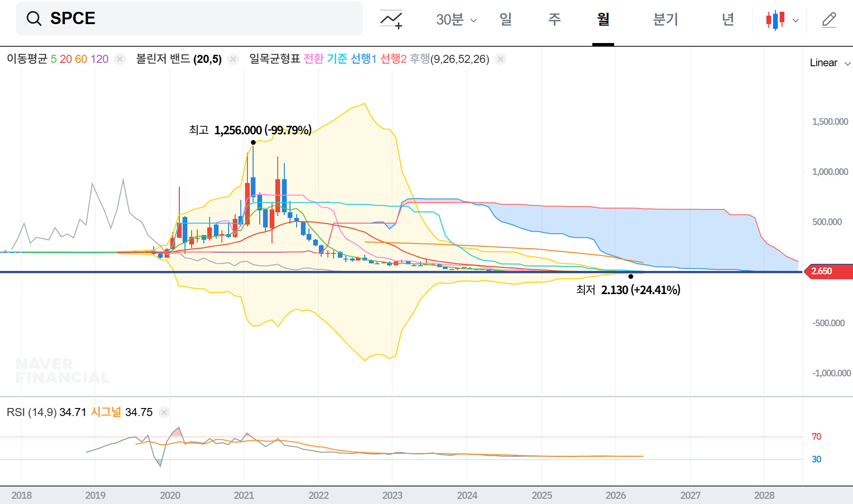
Task: Remove the moving average indicator
Action: pyautogui.click(x=120, y=59)
